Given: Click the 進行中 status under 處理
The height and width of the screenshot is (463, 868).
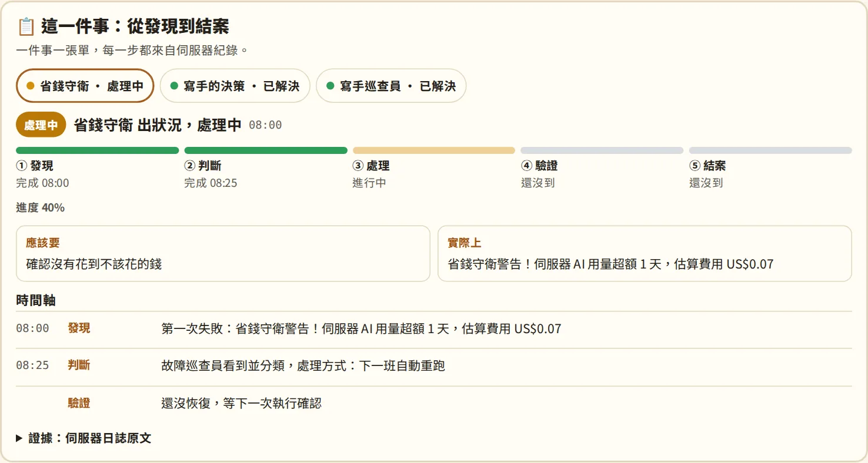Looking at the screenshot, I should point(369,183).
